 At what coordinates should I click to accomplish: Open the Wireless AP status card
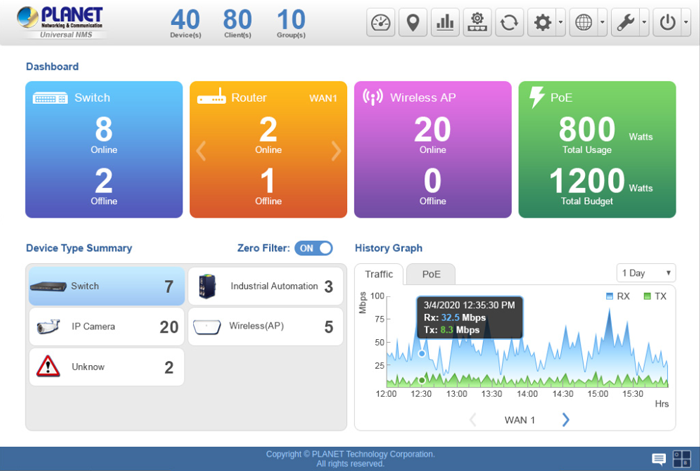point(432,150)
